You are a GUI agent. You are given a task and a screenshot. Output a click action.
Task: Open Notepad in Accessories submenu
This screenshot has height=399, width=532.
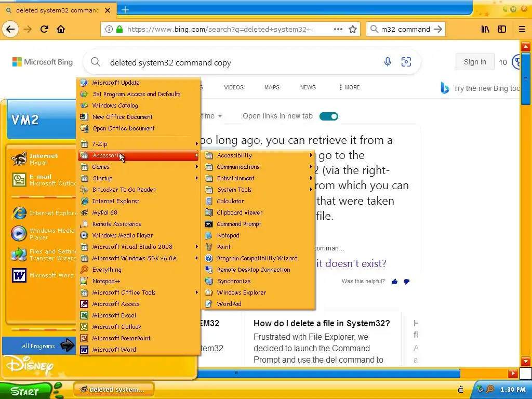(x=228, y=235)
